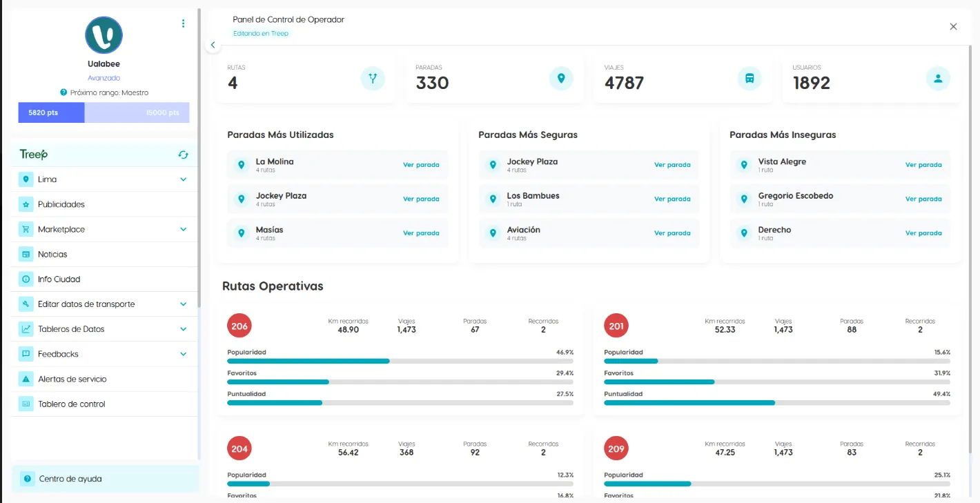Screen dimensions: 980x503
Task: Open Alertas de servicio in sidebar
Action: [72, 379]
